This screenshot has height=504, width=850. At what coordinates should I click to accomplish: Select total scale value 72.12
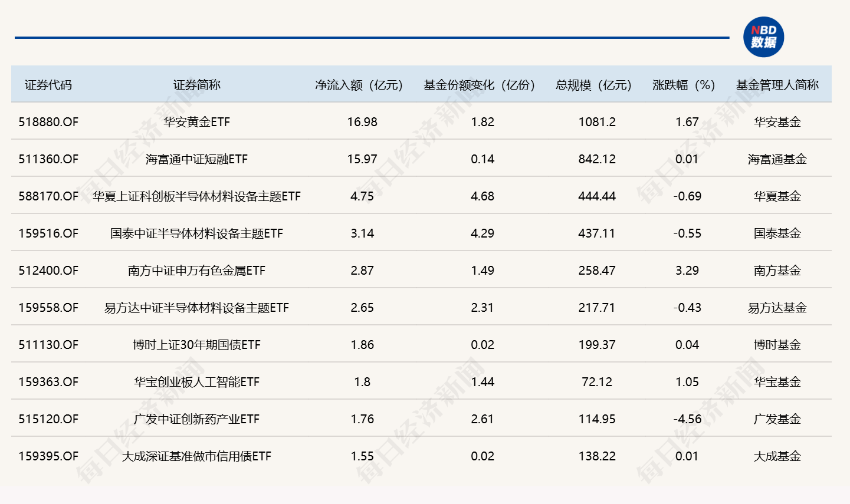(x=597, y=382)
